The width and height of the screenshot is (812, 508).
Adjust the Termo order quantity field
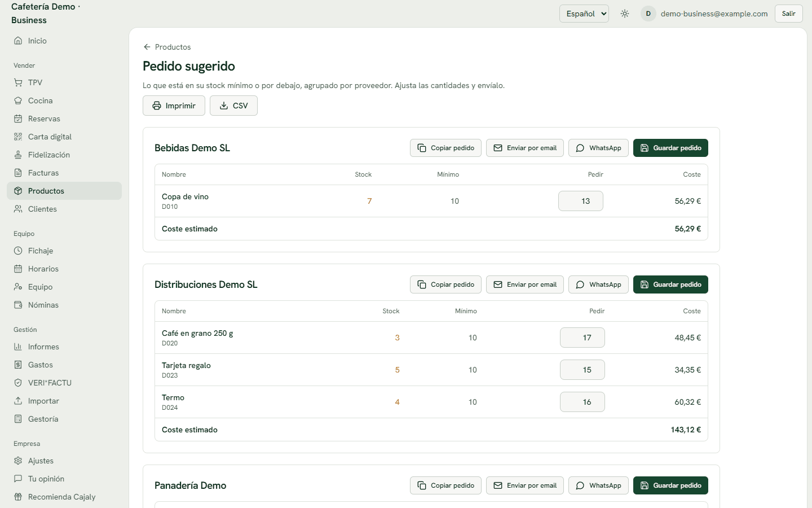pos(582,402)
